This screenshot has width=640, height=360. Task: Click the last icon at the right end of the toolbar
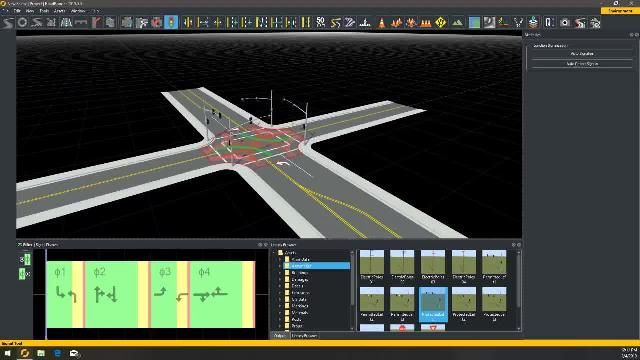click(595, 22)
